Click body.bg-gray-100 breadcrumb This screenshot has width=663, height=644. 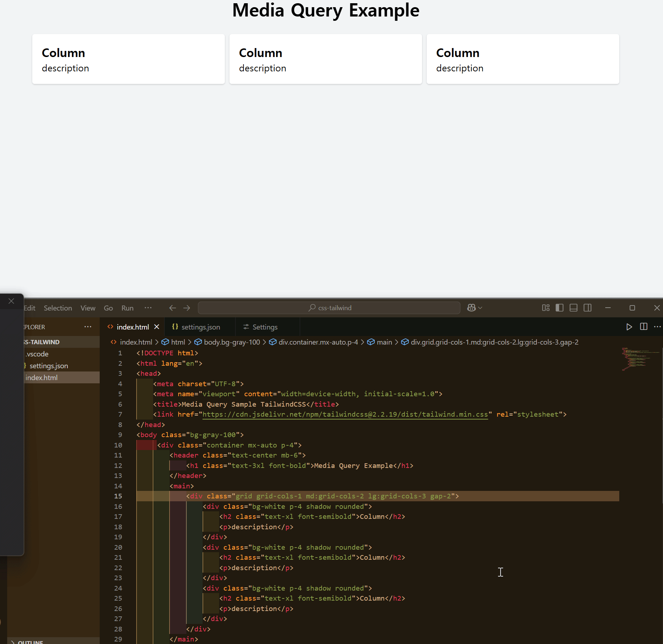232,342
